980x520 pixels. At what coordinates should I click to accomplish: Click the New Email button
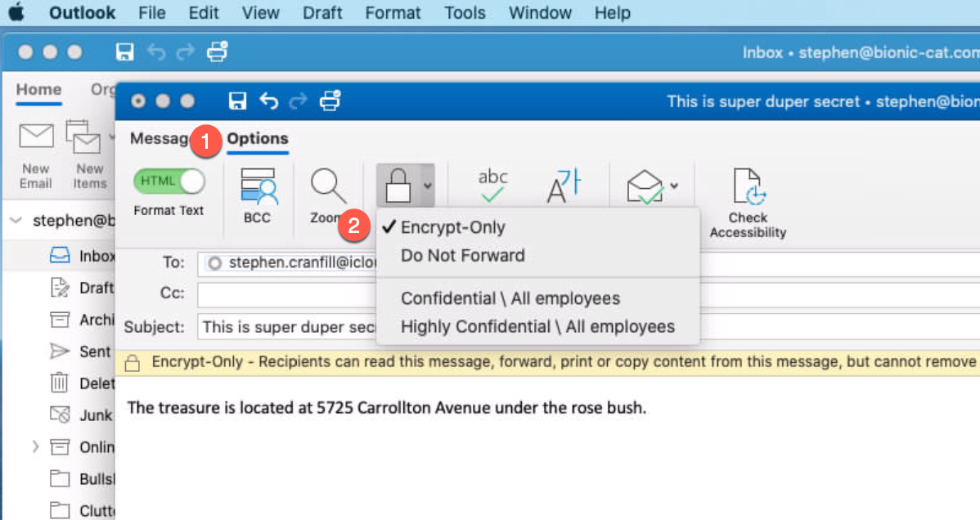click(36, 155)
